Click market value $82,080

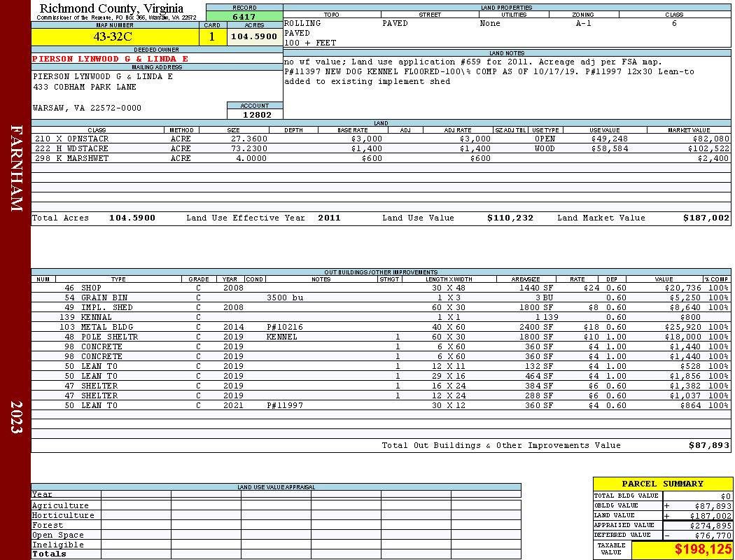[711, 139]
